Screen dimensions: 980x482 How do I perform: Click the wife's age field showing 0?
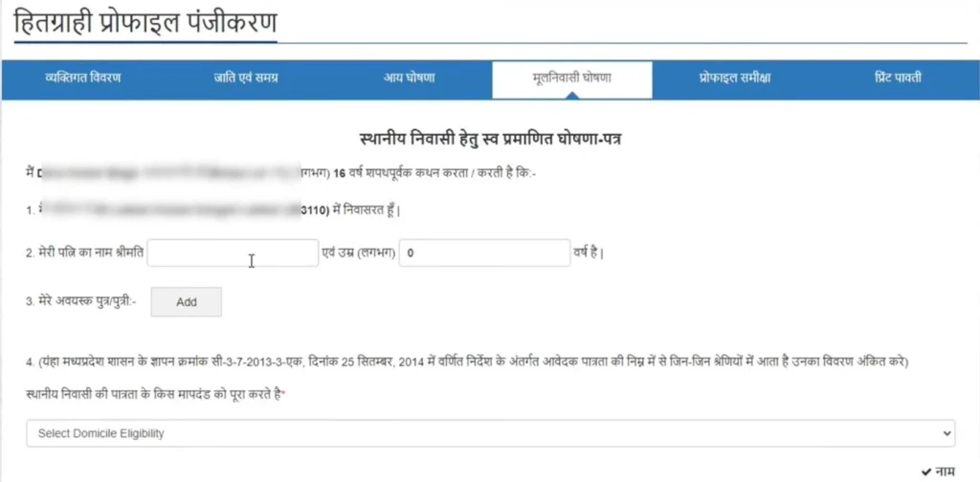(x=484, y=252)
